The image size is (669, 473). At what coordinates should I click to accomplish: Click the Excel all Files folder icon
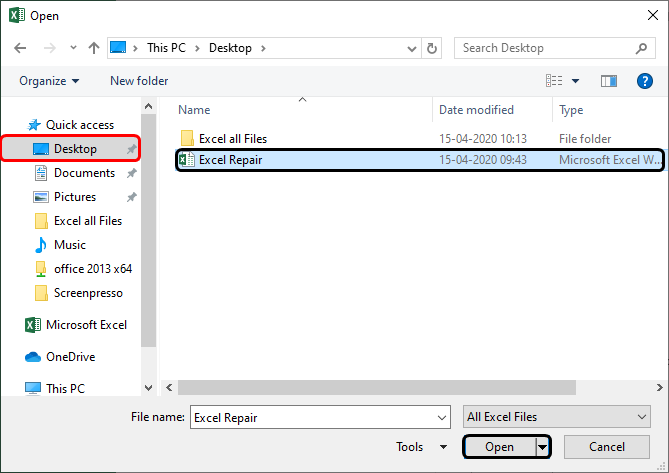[187, 139]
